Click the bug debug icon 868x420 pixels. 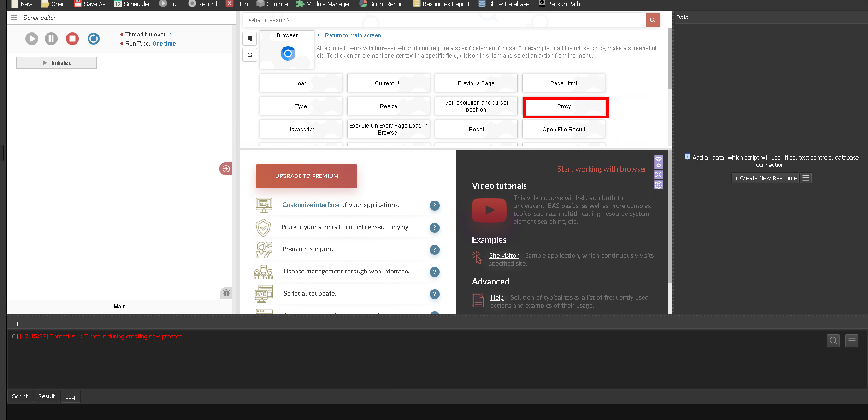click(x=226, y=292)
